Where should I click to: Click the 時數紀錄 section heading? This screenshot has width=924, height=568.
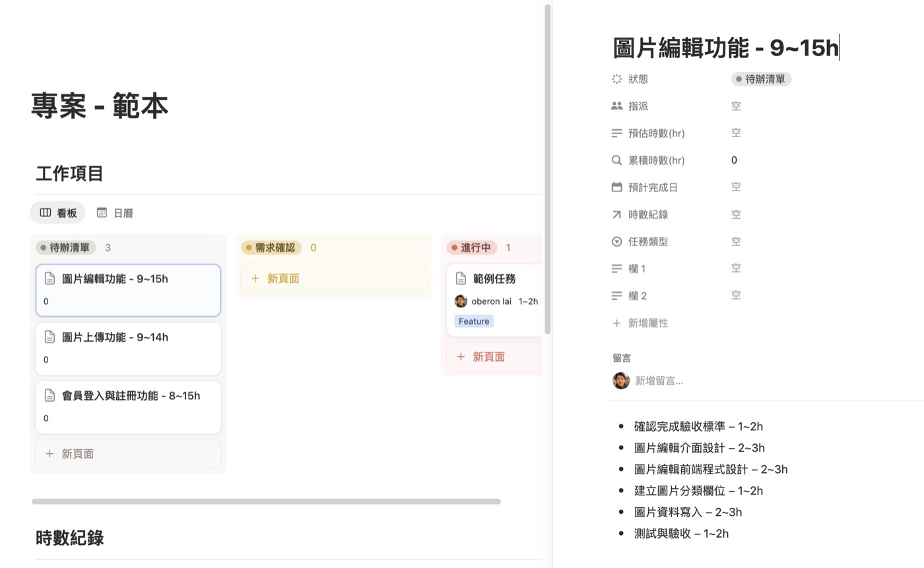(x=69, y=538)
